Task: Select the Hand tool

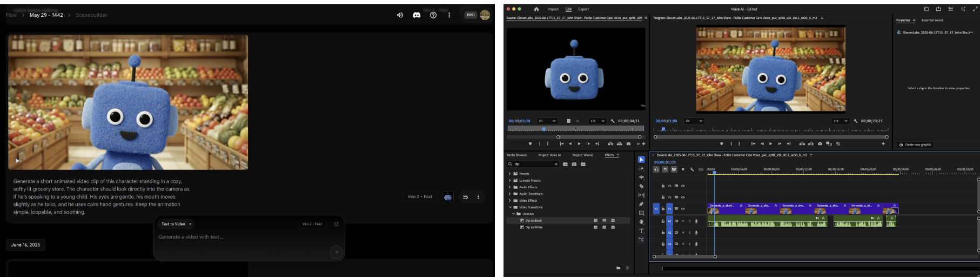Action: tap(641, 222)
